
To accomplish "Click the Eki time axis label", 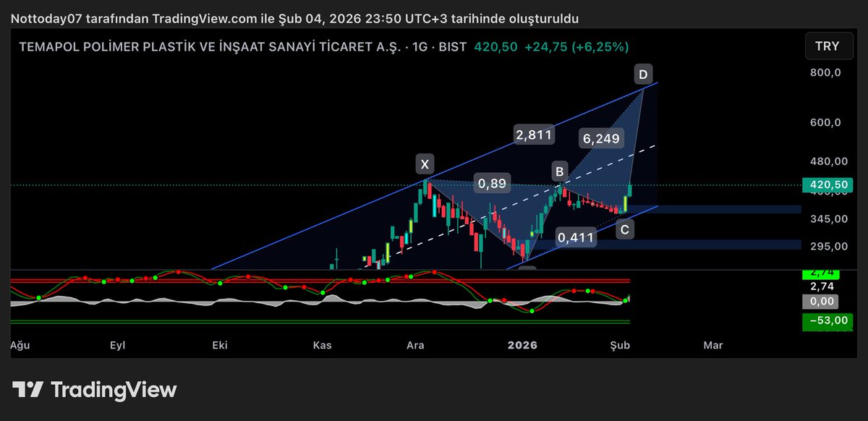I will (x=219, y=346).
